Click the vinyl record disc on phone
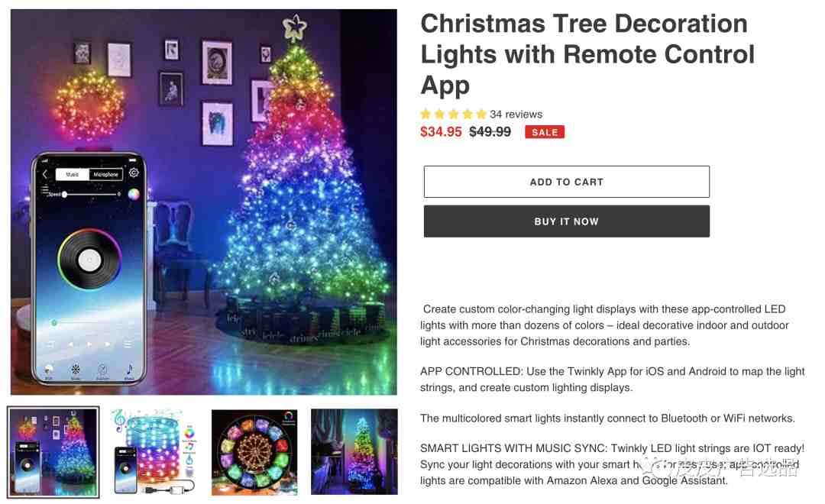825x504 pixels. (x=89, y=260)
